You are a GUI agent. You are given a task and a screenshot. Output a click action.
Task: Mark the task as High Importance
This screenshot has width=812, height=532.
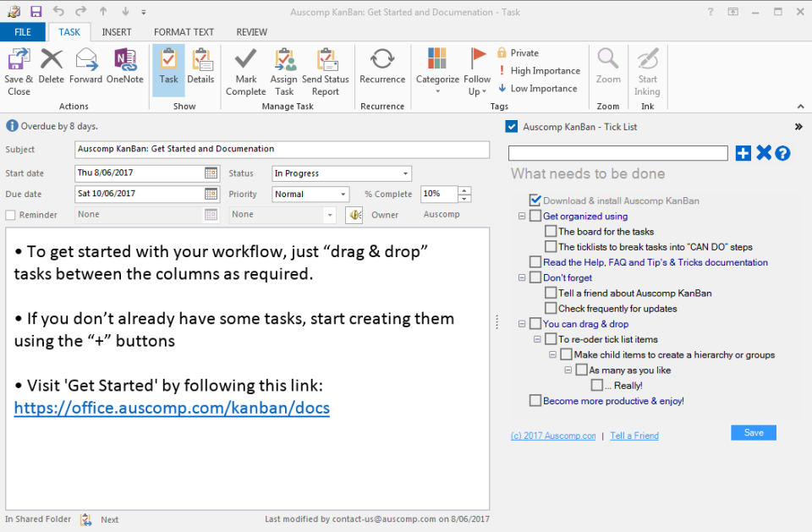pyautogui.click(x=538, y=70)
